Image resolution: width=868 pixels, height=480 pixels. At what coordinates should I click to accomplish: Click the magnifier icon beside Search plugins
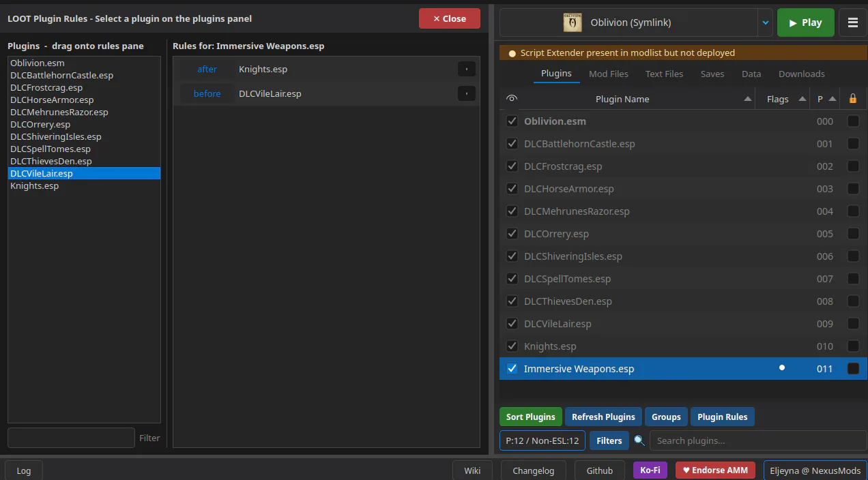639,440
